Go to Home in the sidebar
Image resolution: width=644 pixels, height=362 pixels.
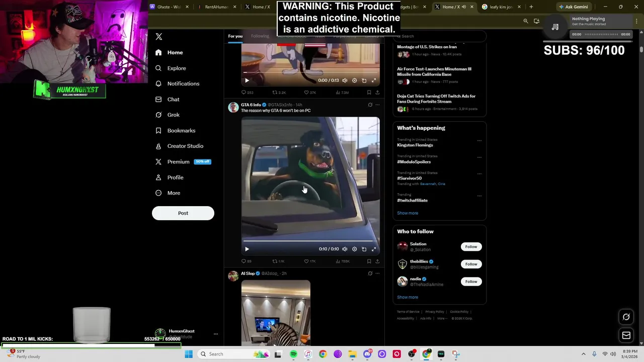(170, 52)
